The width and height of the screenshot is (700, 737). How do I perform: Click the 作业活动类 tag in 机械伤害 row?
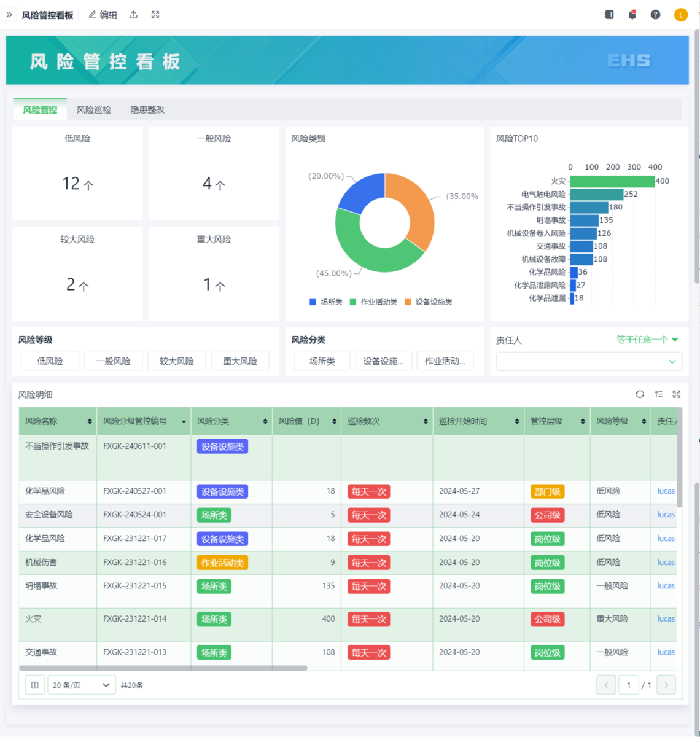coord(222,563)
